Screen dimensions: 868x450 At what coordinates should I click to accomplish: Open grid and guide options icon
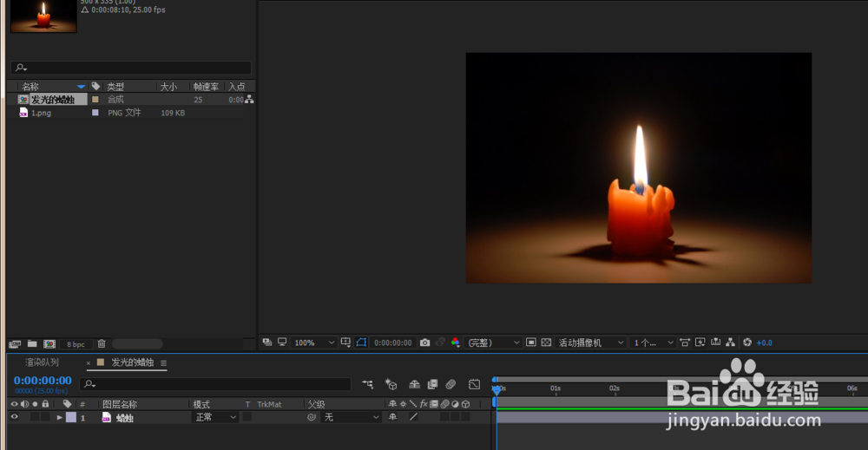point(345,342)
